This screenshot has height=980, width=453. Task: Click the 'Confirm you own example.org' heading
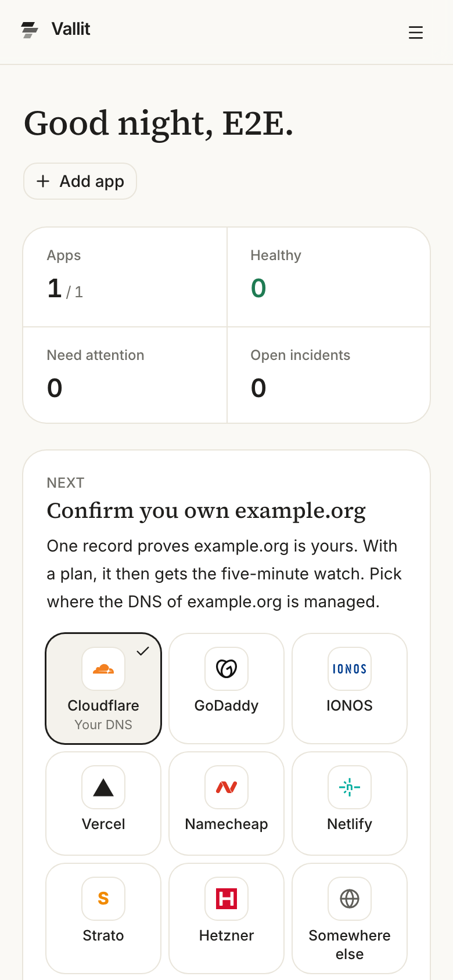coord(206,511)
